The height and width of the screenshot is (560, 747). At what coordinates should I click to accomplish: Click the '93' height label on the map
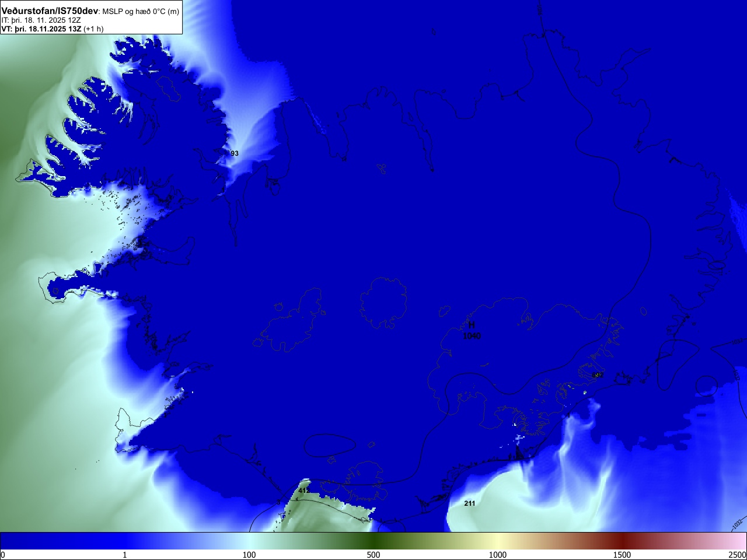(x=235, y=153)
